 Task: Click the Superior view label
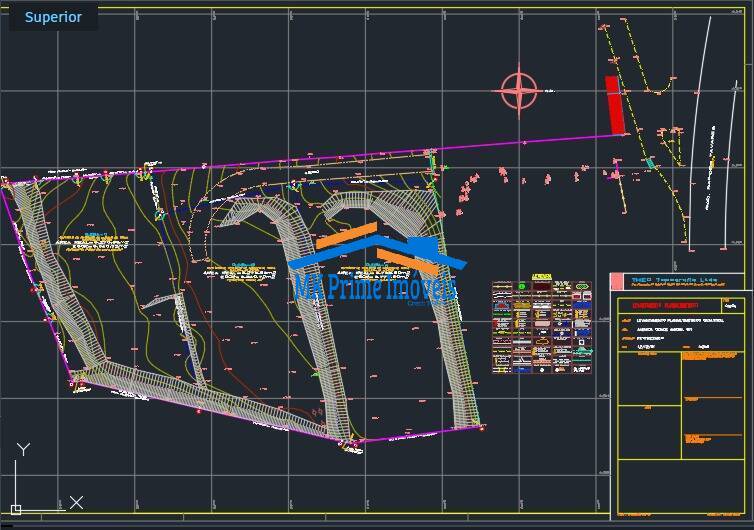click(54, 17)
